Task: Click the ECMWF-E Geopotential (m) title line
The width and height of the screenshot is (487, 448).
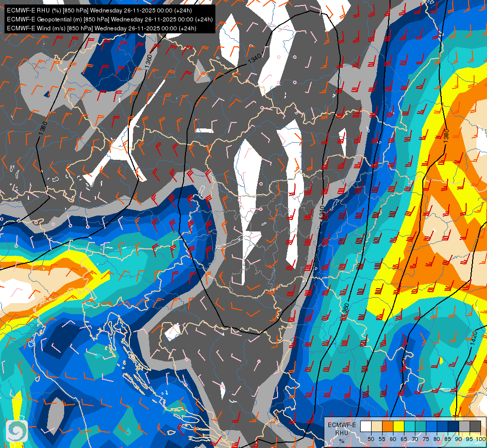Action: pyautogui.click(x=109, y=19)
